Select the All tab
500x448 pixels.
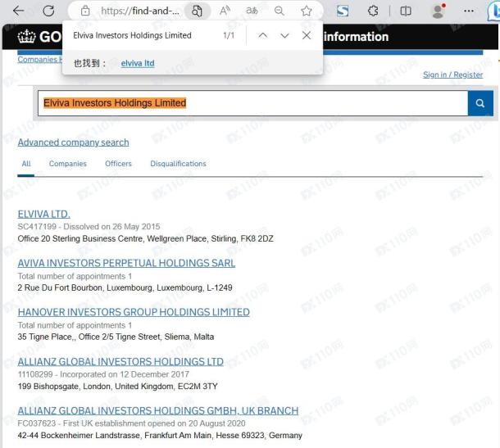click(x=26, y=164)
